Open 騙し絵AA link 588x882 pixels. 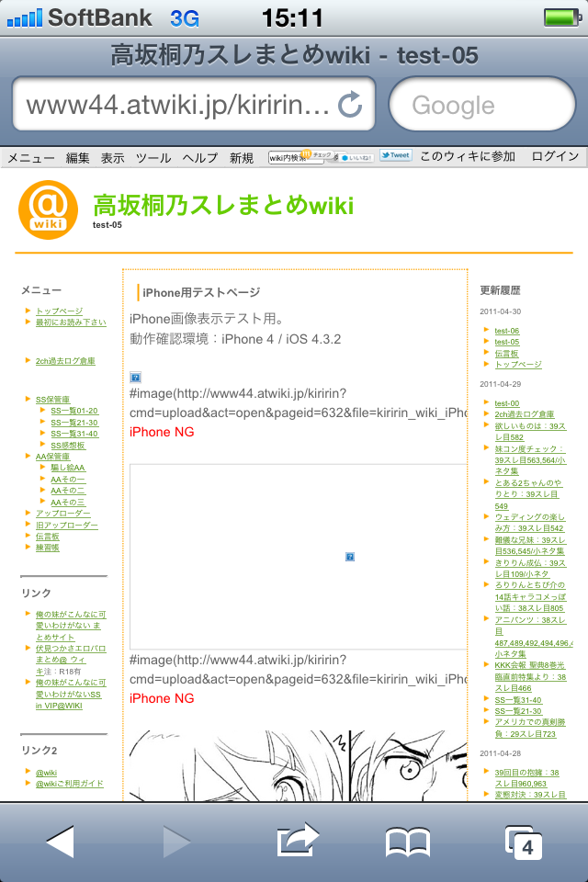68,468
